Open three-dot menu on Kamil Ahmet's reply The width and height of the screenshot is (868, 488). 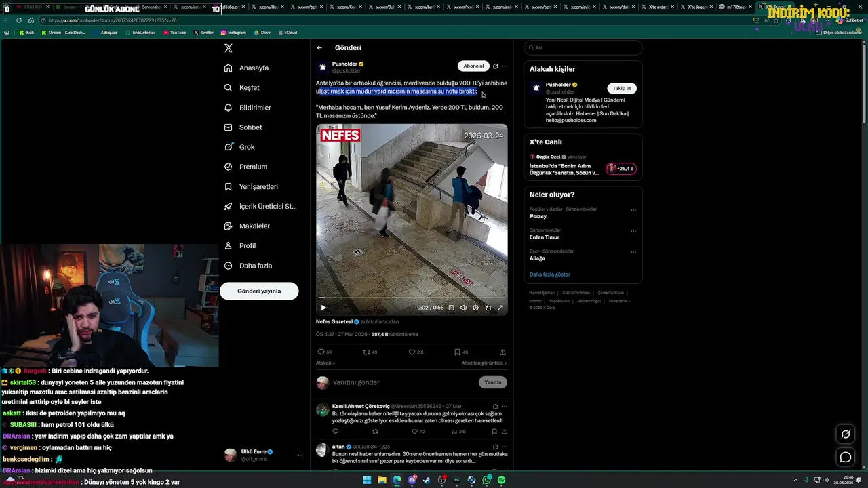coord(505,406)
